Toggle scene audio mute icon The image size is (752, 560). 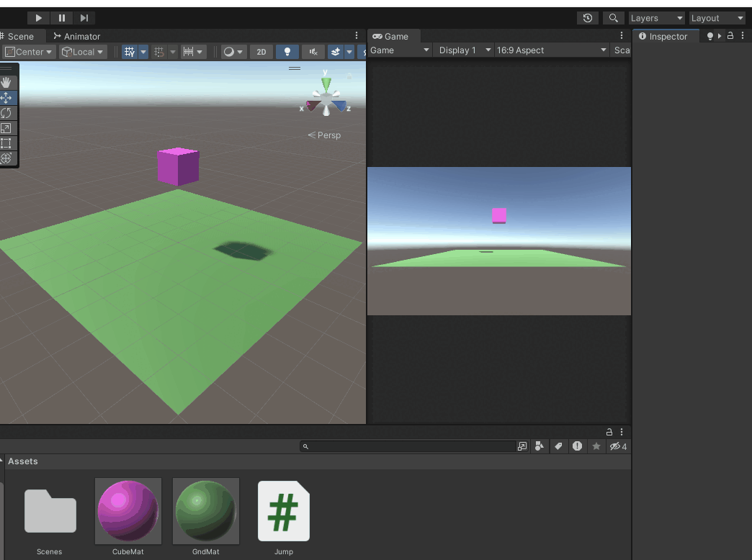click(313, 52)
